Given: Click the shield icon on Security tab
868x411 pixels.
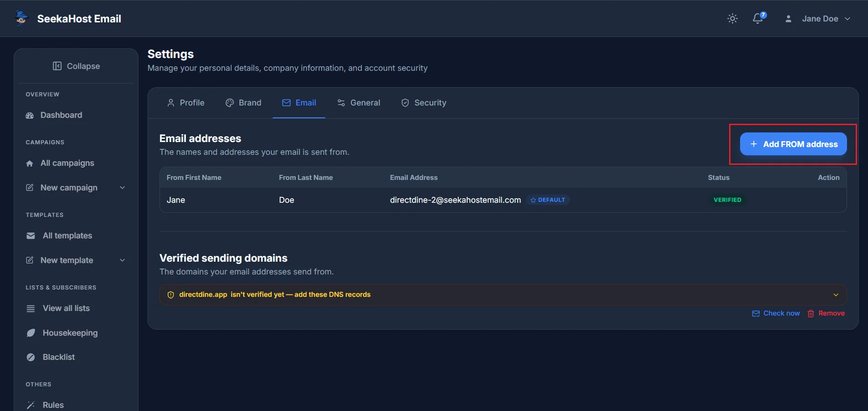Looking at the screenshot, I should coord(405,103).
